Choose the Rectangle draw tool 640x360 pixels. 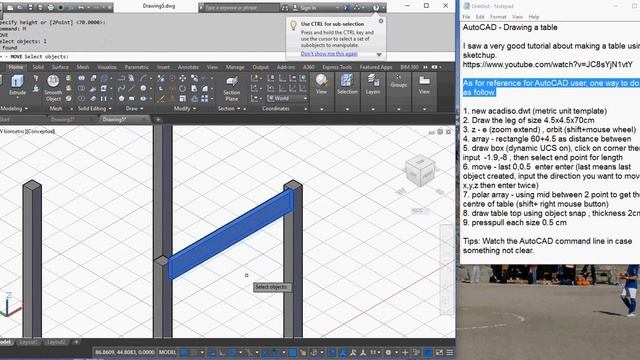pyautogui.click(x=131, y=98)
